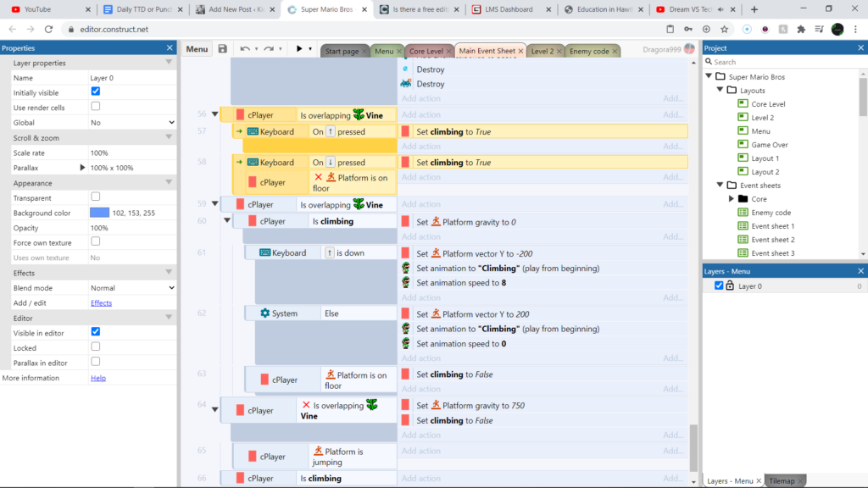Open a new browser tab

[x=754, y=9]
